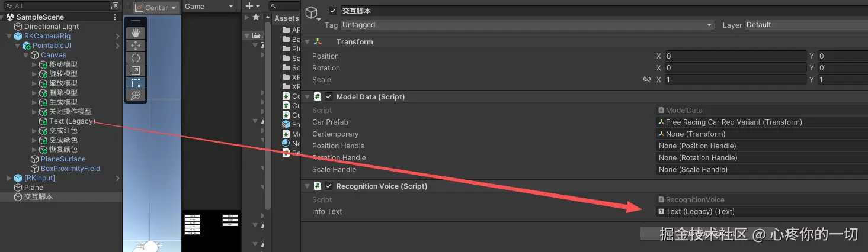Select the Hand tool in scene toolbar
The image size is (868, 252).
[x=136, y=33]
